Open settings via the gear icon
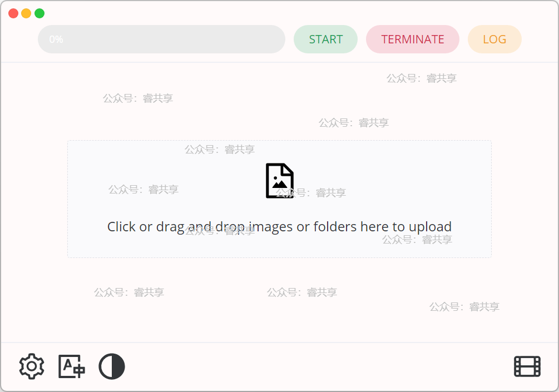Viewport: 559px width, 392px height. 32,366
